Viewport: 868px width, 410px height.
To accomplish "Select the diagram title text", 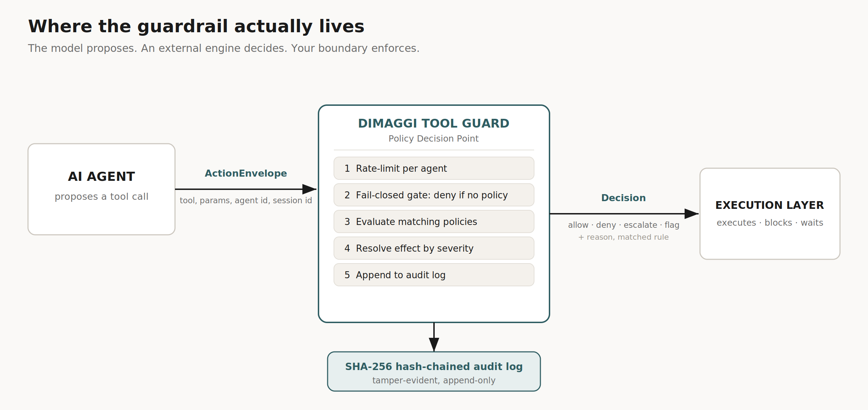I will pyautogui.click(x=196, y=26).
